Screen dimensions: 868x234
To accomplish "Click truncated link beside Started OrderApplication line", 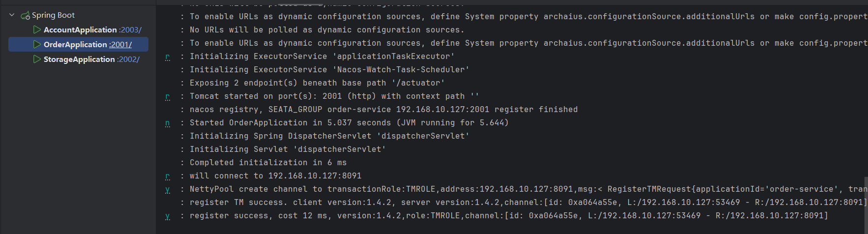I will point(168,123).
